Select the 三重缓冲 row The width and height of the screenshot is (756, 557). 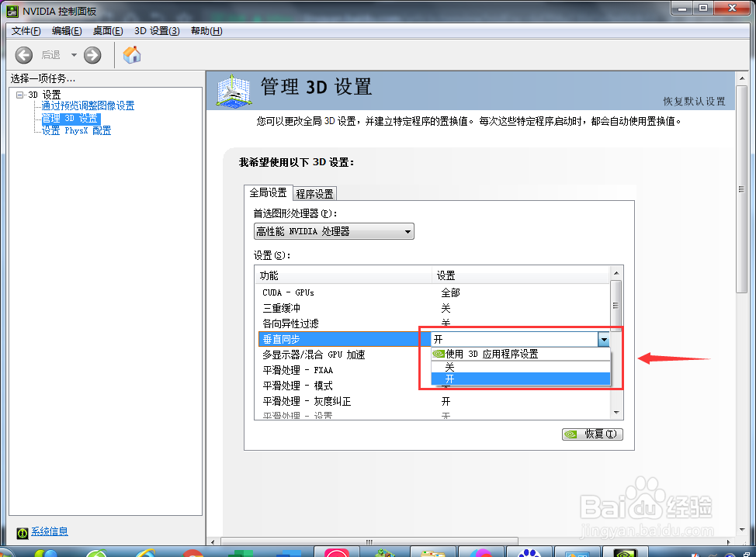pyautogui.click(x=433, y=308)
